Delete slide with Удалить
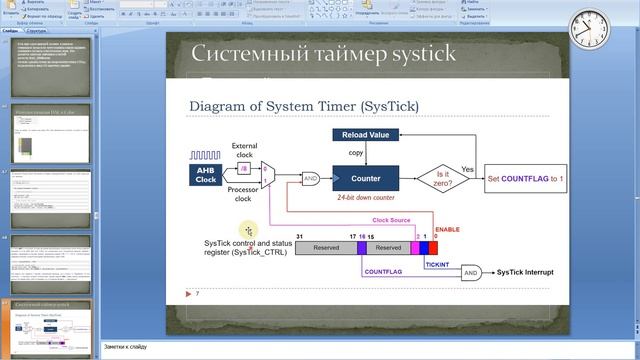The height and width of the screenshot is (360, 640). tap(94, 16)
